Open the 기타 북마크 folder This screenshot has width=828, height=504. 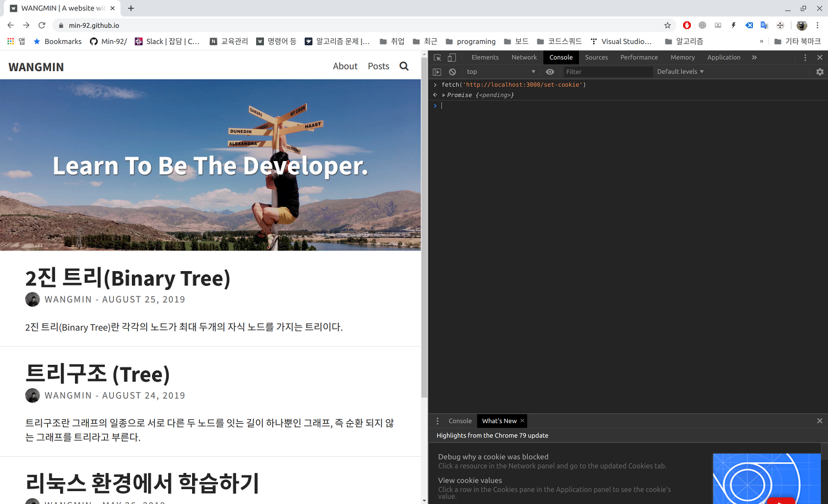coord(798,41)
